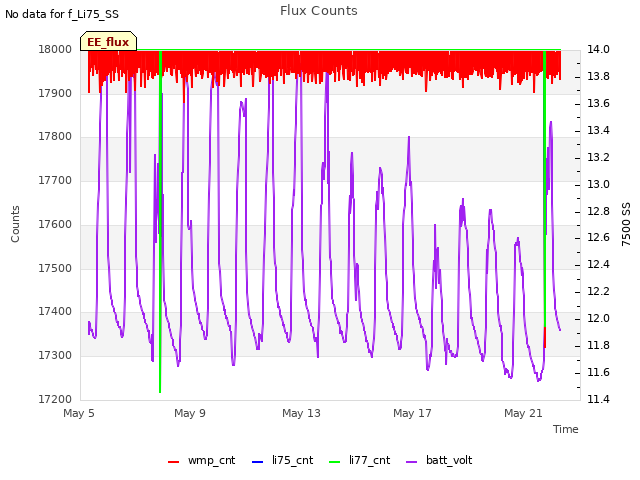Screen dimensions: 640x480
Task: Click the 13.0 right axis tick value
Action: click(x=598, y=184)
